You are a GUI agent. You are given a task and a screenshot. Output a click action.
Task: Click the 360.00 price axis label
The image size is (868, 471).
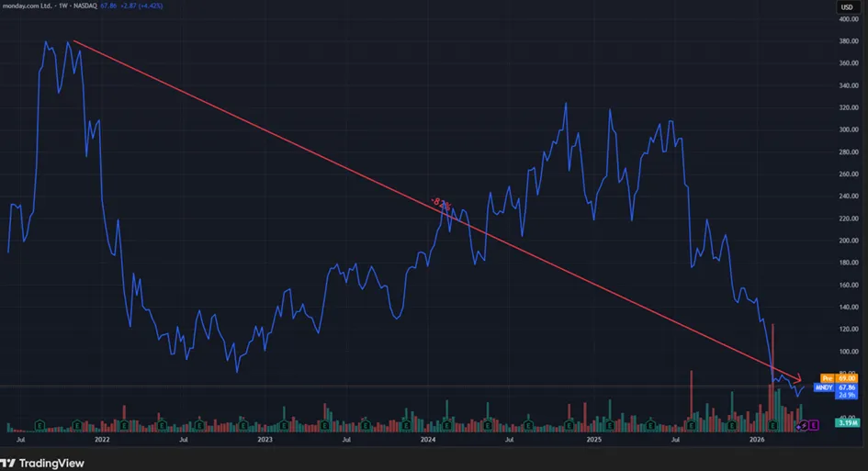click(849, 63)
